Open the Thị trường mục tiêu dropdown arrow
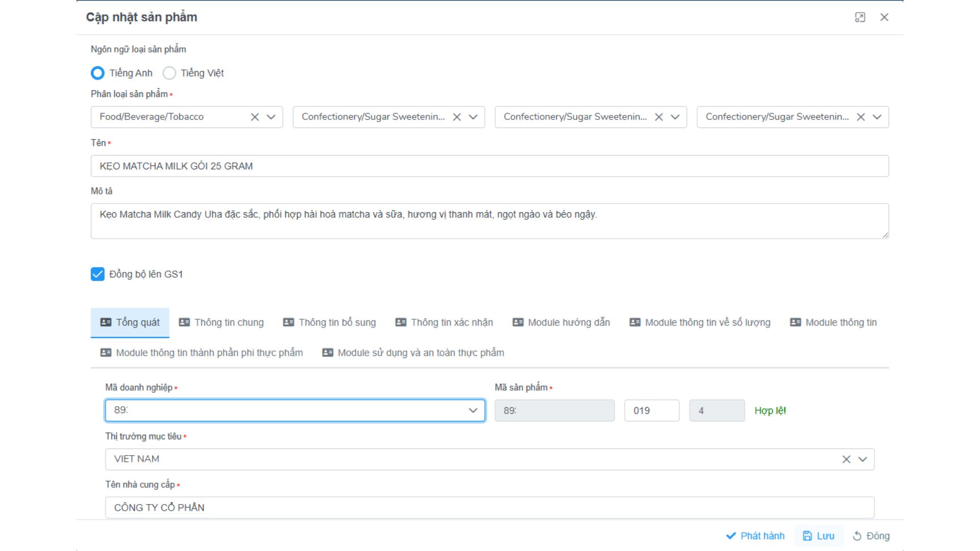The image size is (980, 551). [x=863, y=459]
